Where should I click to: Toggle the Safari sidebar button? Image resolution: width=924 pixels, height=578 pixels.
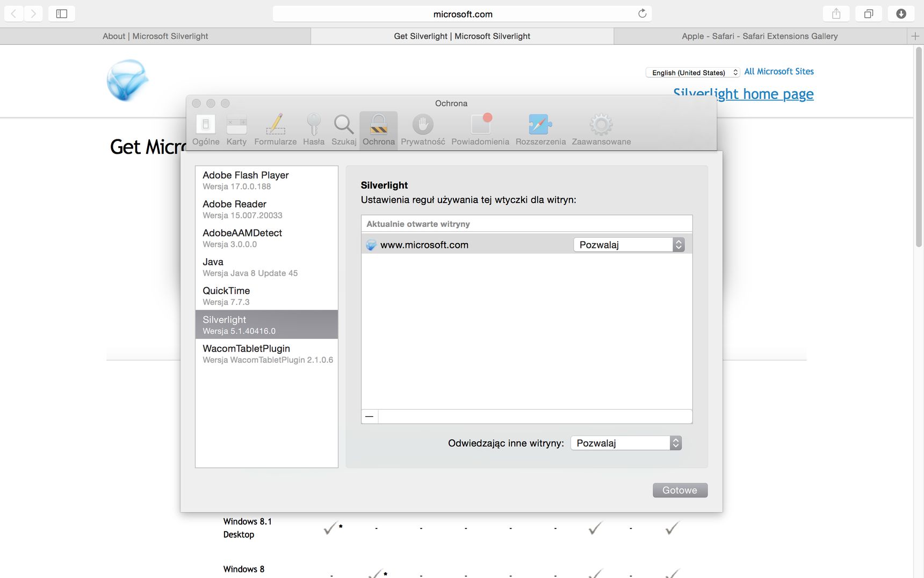click(62, 14)
